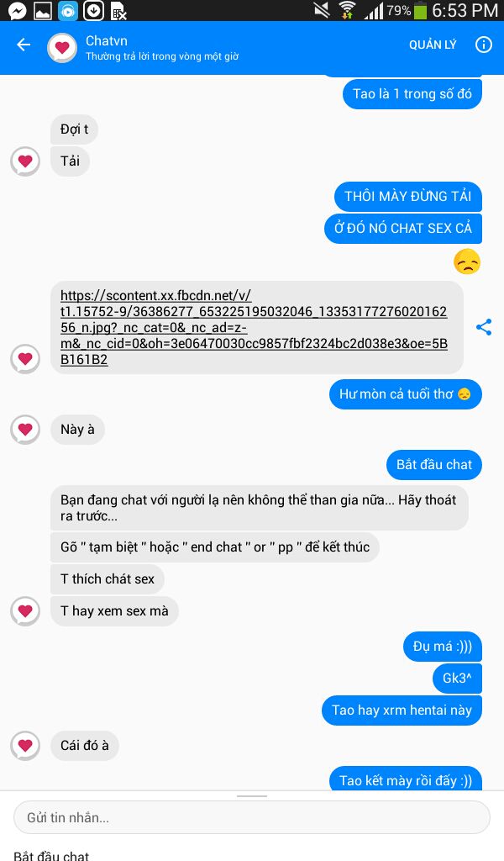Image resolution: width=504 pixels, height=861 pixels.
Task: Select the 'Hư mòn cả tuổi thơ' message
Action: click(x=405, y=394)
